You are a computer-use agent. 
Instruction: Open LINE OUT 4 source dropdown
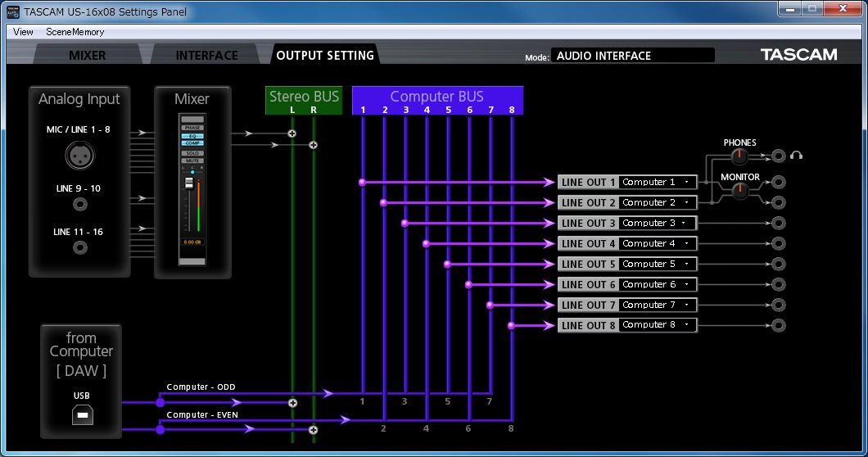click(657, 243)
